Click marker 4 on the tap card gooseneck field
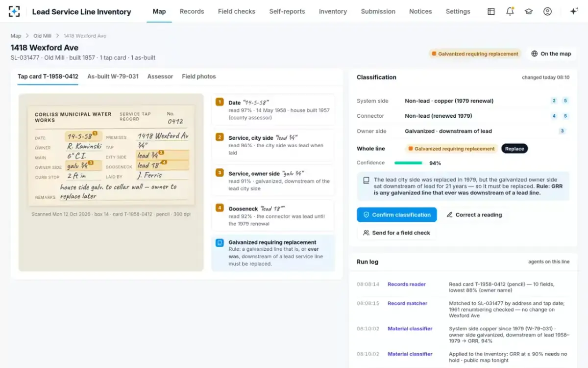588x368 pixels. [164, 162]
